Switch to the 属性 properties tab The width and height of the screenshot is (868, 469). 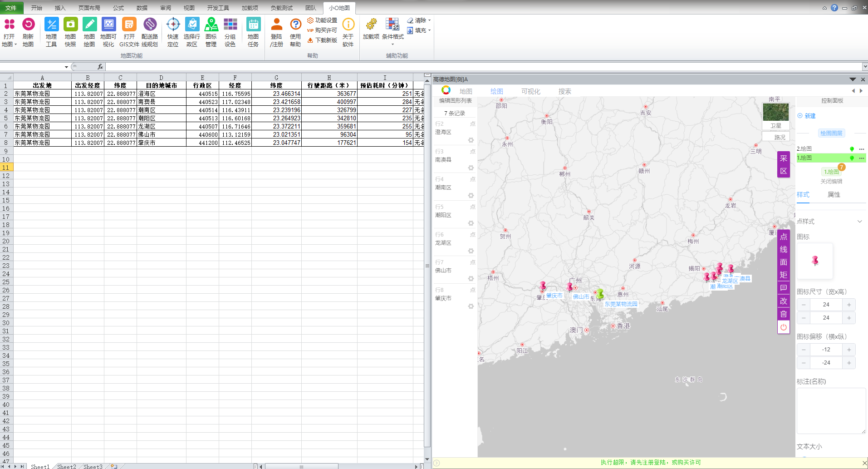(x=834, y=195)
